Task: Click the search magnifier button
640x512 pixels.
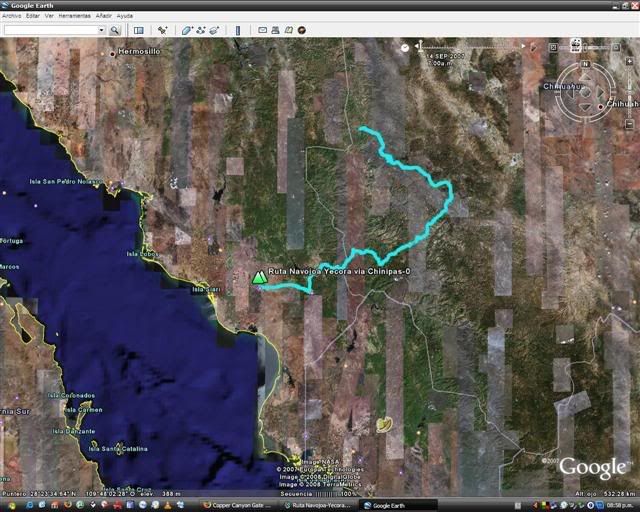Action: (115, 30)
